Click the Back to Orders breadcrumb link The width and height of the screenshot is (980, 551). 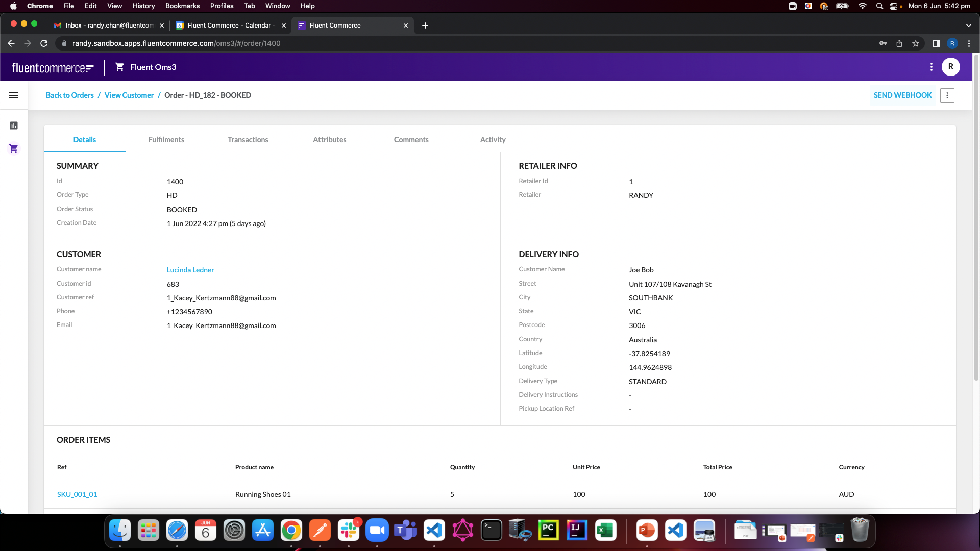tap(70, 95)
